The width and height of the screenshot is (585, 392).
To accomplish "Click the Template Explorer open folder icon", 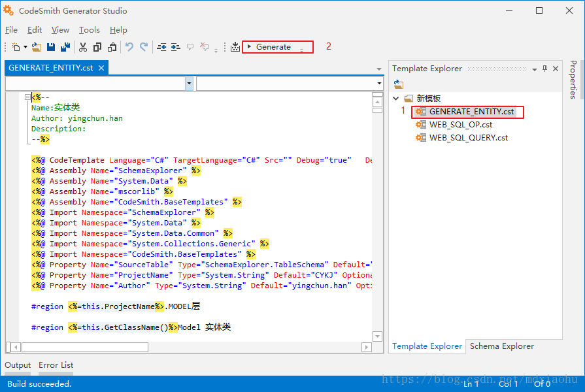I will pos(399,84).
